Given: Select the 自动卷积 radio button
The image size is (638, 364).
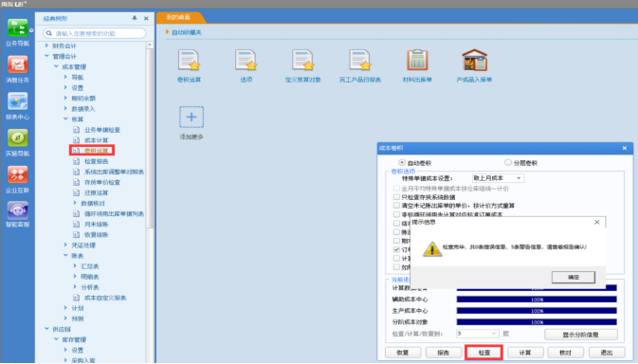Looking at the screenshot, I should coord(402,162).
